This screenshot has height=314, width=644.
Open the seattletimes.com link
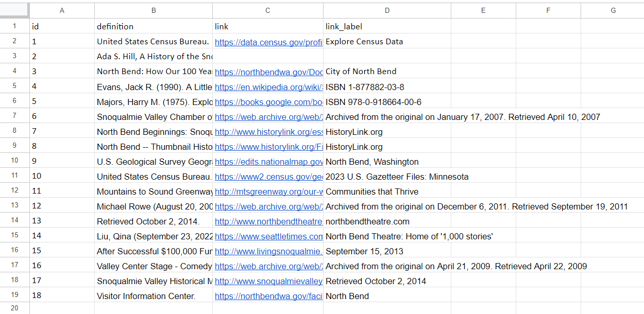pyautogui.click(x=268, y=237)
